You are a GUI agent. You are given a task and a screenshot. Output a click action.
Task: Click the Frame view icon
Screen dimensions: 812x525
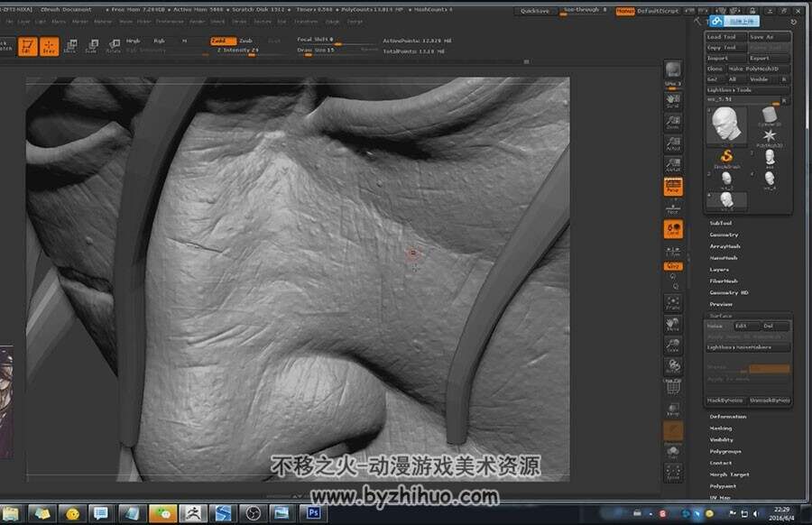coord(673,303)
